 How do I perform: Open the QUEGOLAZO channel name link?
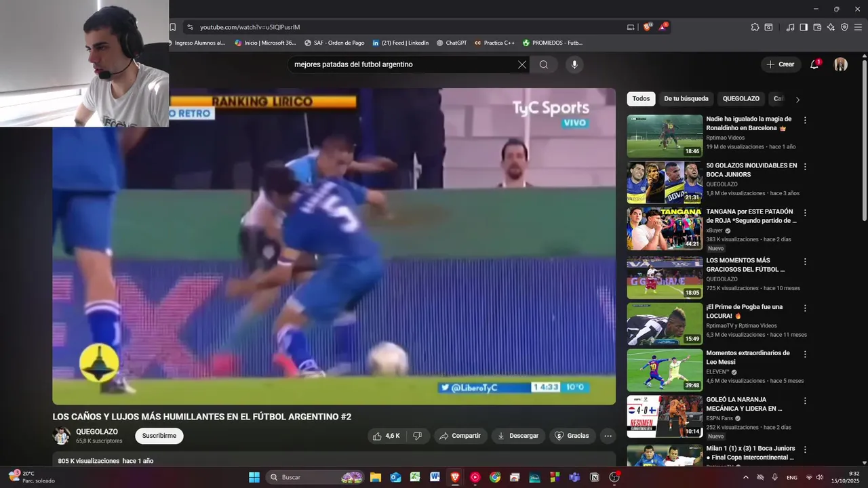coord(97,432)
